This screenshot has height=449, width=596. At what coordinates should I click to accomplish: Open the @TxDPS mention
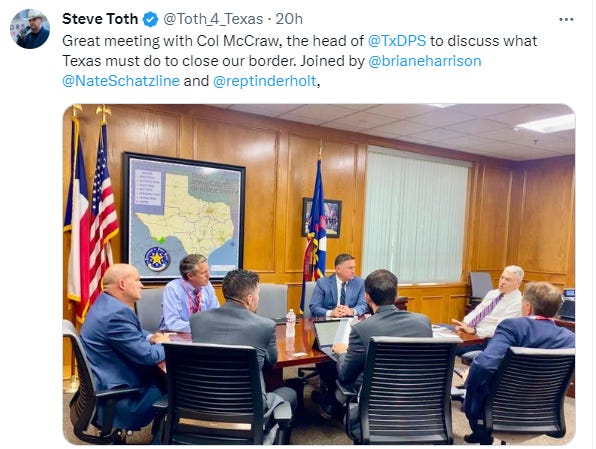(x=397, y=41)
